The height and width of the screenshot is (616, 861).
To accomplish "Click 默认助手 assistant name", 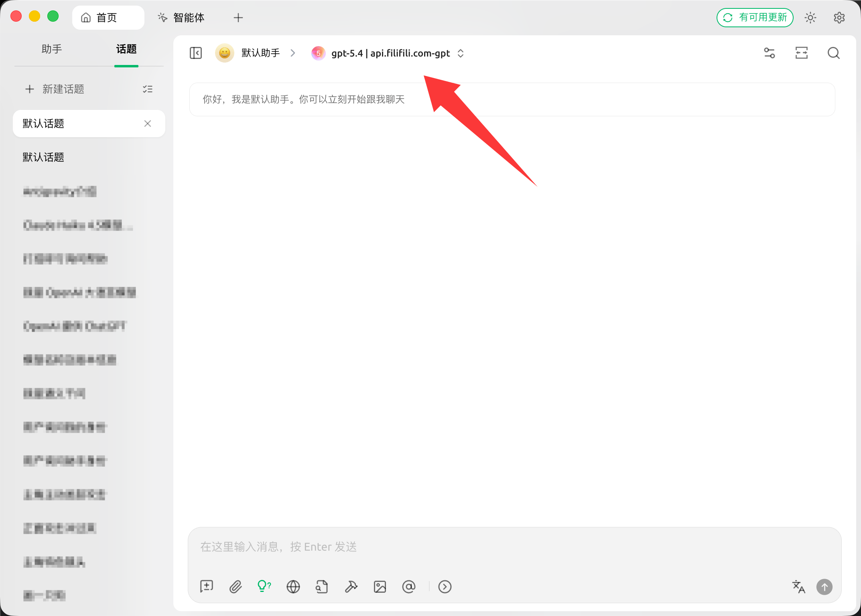I will pyautogui.click(x=260, y=53).
